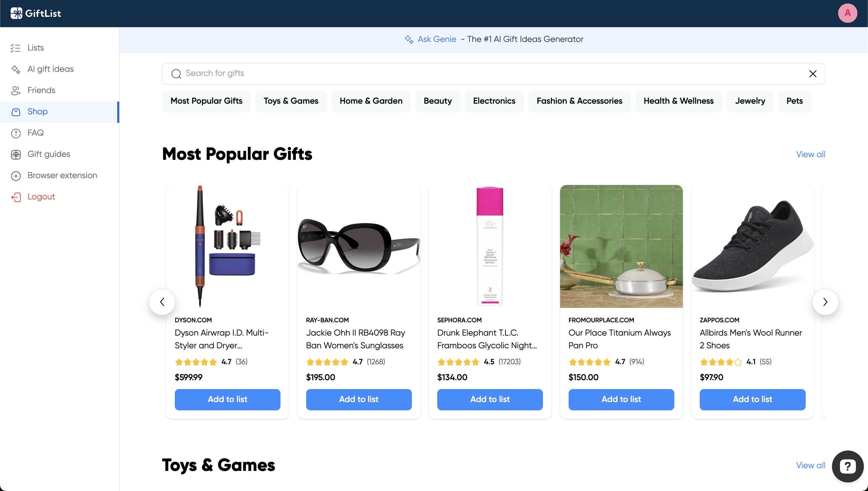Viewport: 868px width, 491px height.
Task: Open the Gift guides icon
Action: click(x=15, y=155)
